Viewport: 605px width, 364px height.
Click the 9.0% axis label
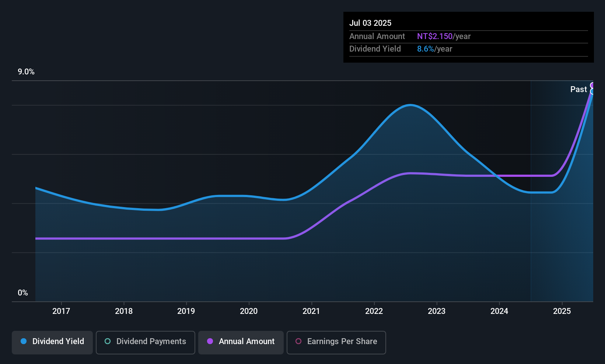26,72
